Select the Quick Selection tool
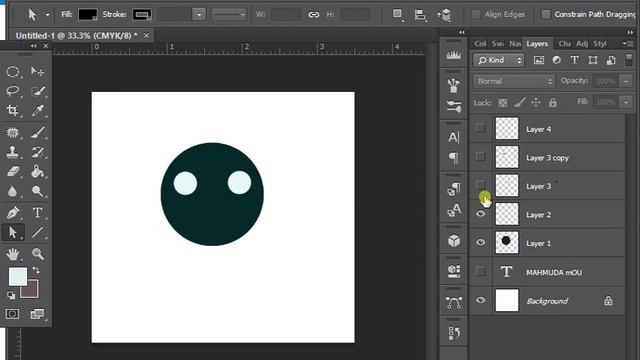This screenshot has height=360, width=640. pyautogui.click(x=38, y=91)
